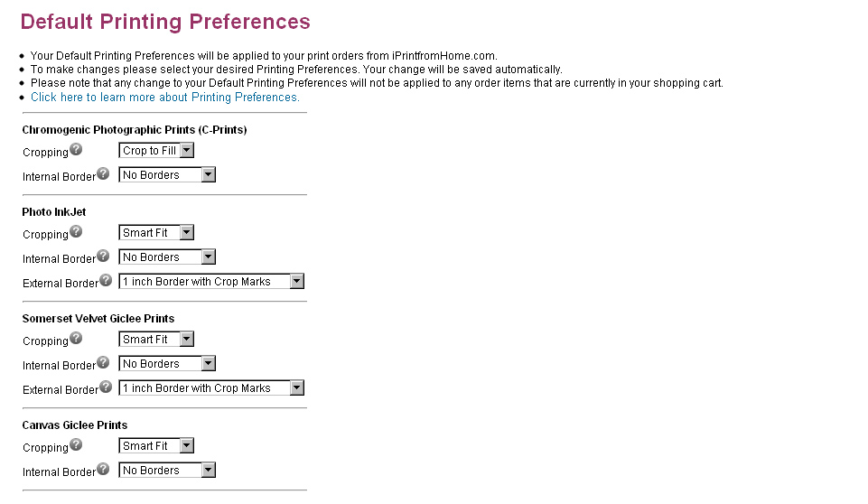The image size is (868, 504).
Task: Open C-Prints Internal Border dropdown
Action: (x=167, y=175)
